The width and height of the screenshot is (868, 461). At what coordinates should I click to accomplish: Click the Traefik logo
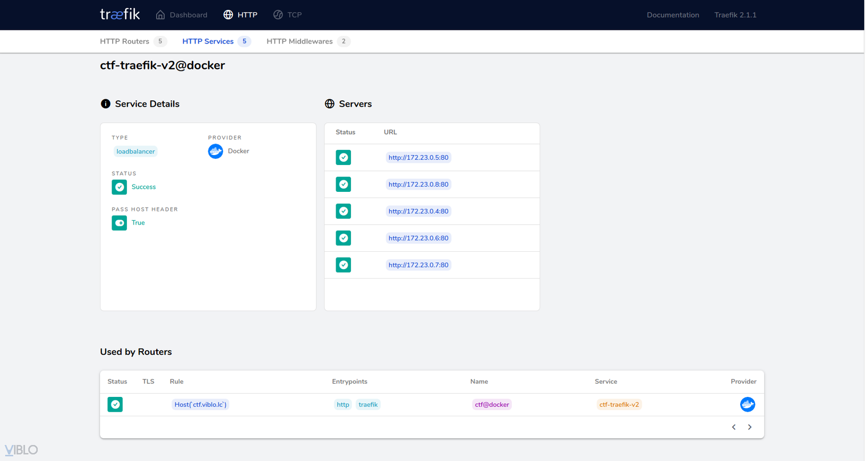[x=120, y=14]
